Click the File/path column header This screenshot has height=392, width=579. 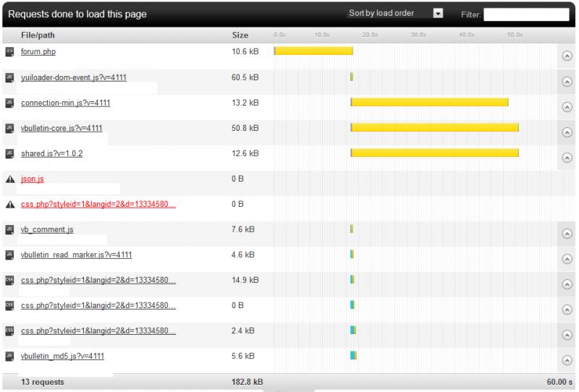[x=38, y=35]
